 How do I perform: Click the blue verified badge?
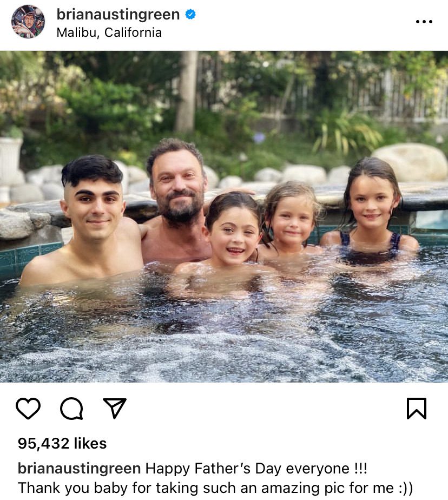(190, 15)
